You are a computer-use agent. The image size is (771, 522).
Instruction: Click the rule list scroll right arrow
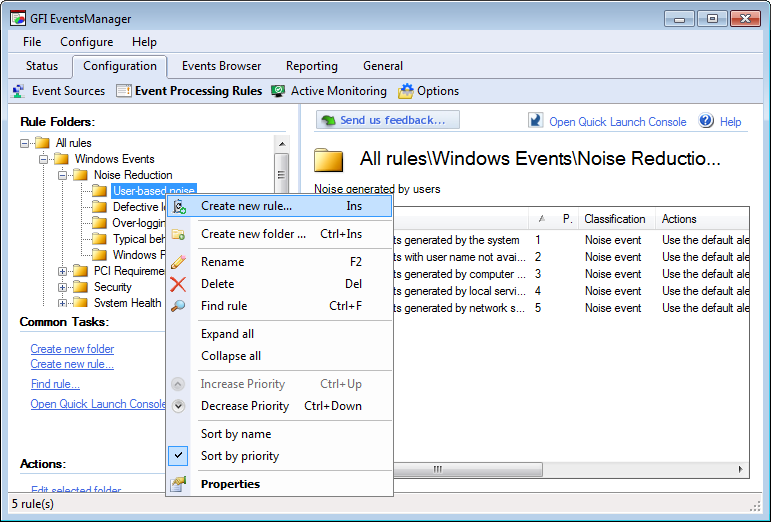741,469
